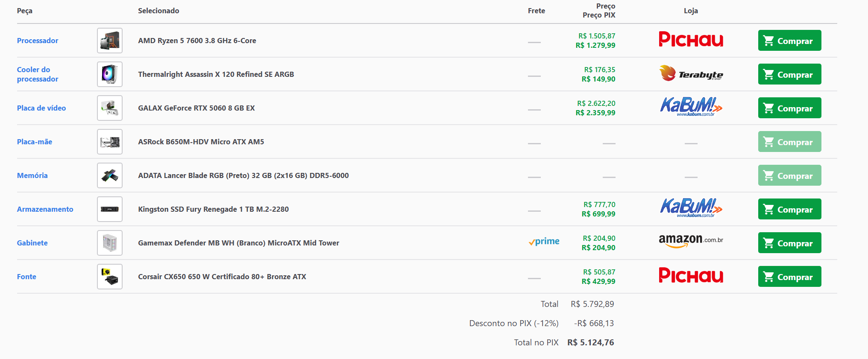This screenshot has width=868, height=359.
Task: Click the Pichau logo in Fonte row
Action: (691, 276)
